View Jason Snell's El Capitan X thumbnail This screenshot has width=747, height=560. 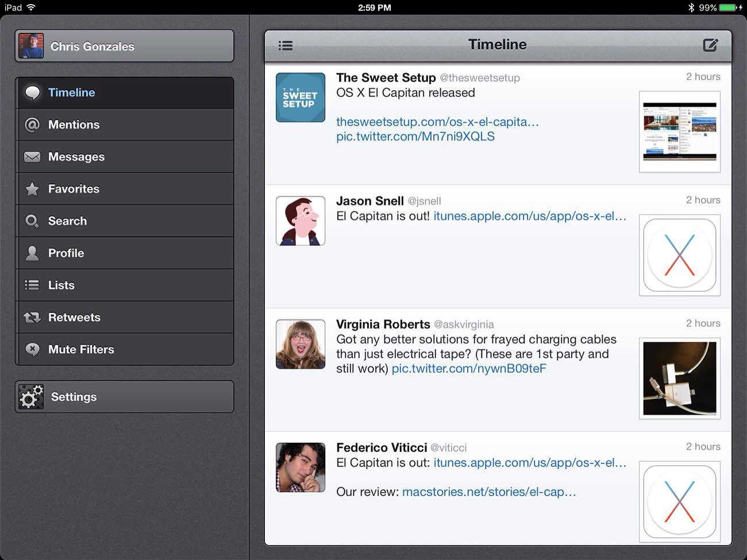(x=680, y=255)
